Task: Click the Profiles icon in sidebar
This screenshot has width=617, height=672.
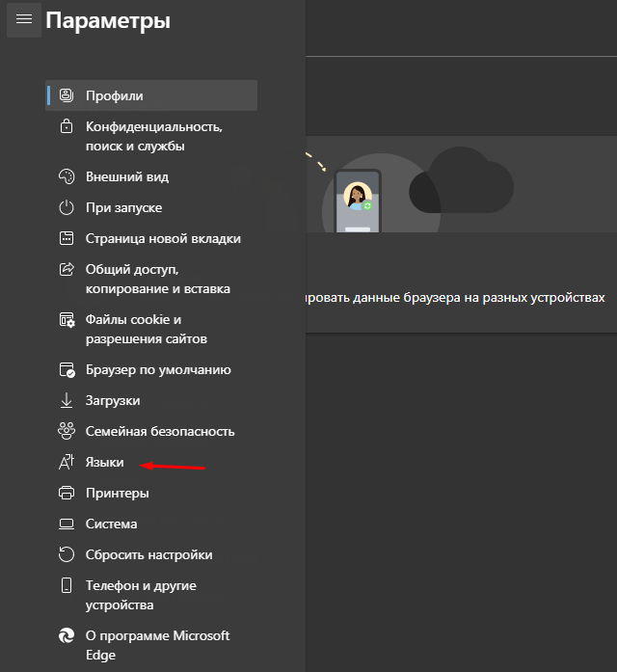Action: [67, 95]
